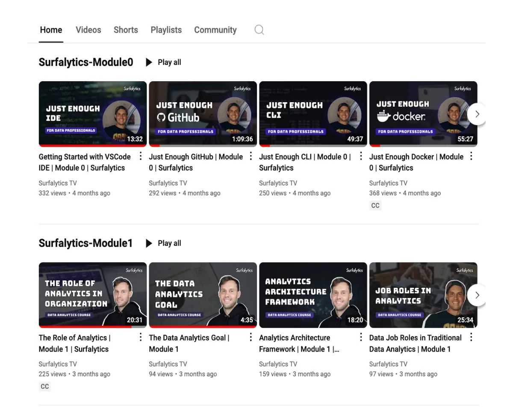Open the Playlists tab
The image size is (513, 420).
point(166,30)
